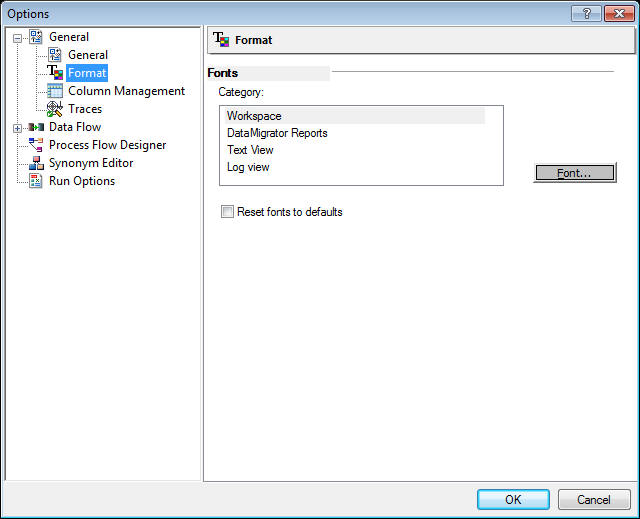Open the Traces settings page
The height and width of the screenshot is (519, 640).
pos(85,109)
